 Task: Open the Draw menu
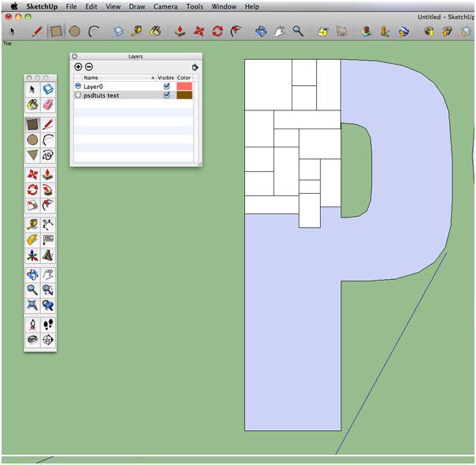(136, 6)
